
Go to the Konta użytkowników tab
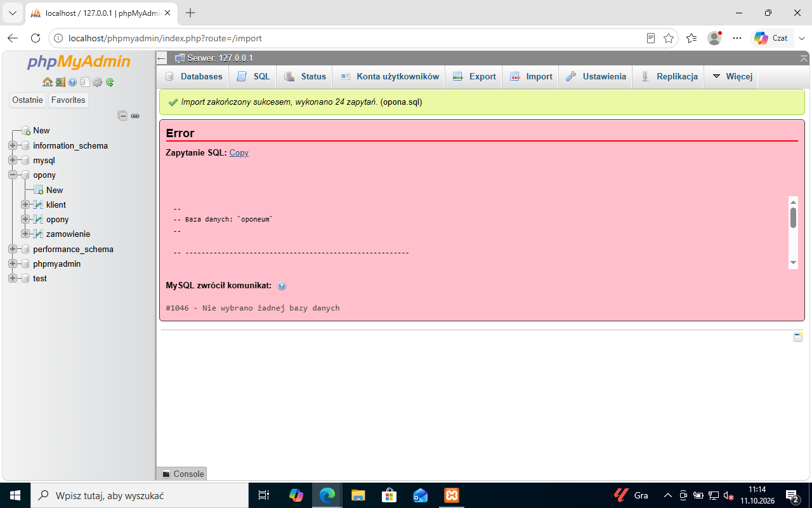tap(389, 76)
